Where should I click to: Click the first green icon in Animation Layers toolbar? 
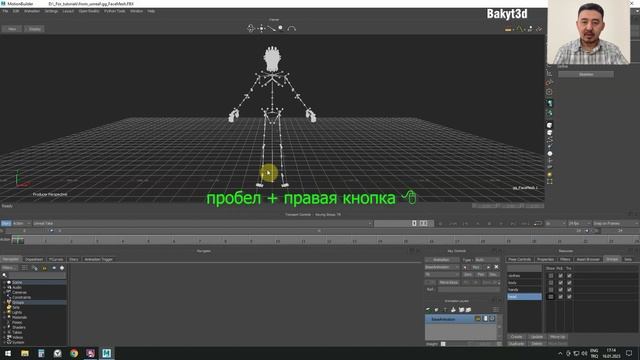click(x=428, y=310)
